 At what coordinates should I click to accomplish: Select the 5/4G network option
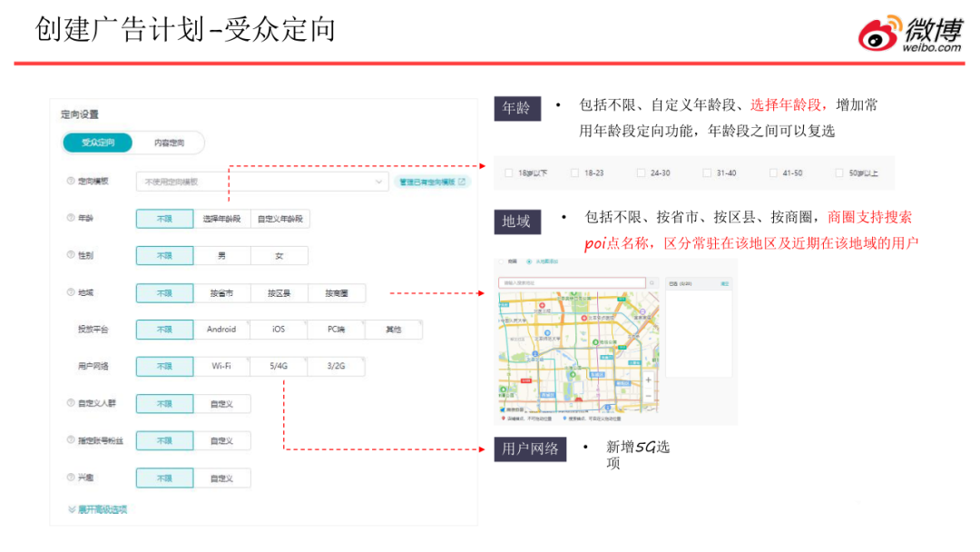(279, 366)
